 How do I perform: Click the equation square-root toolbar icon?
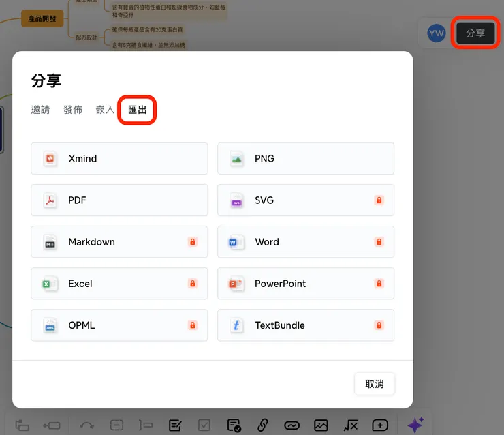[351, 425]
